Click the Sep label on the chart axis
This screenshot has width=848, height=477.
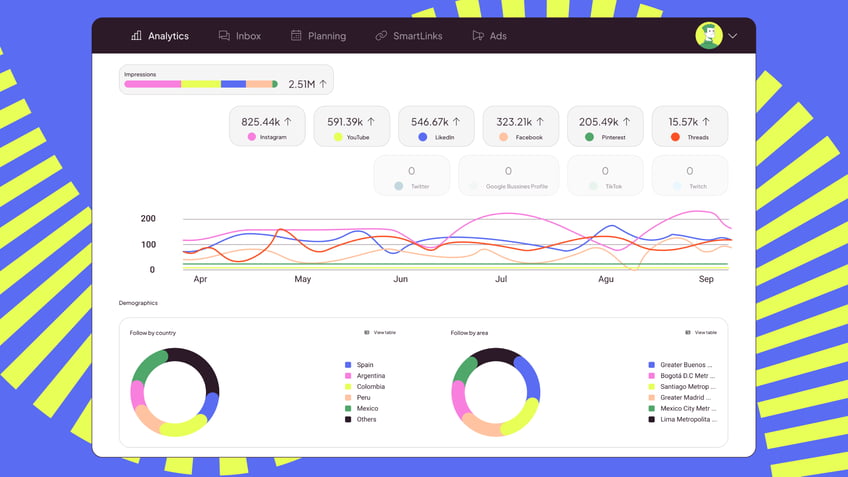pos(706,279)
